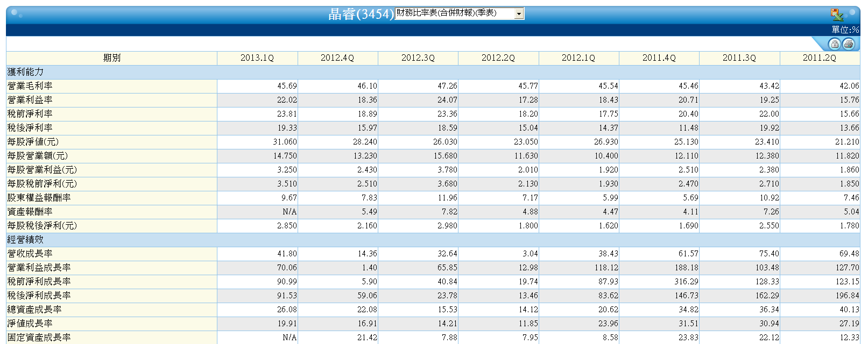Click operating margin value 22.02
Screen dimensions: 868x344
tap(287, 100)
